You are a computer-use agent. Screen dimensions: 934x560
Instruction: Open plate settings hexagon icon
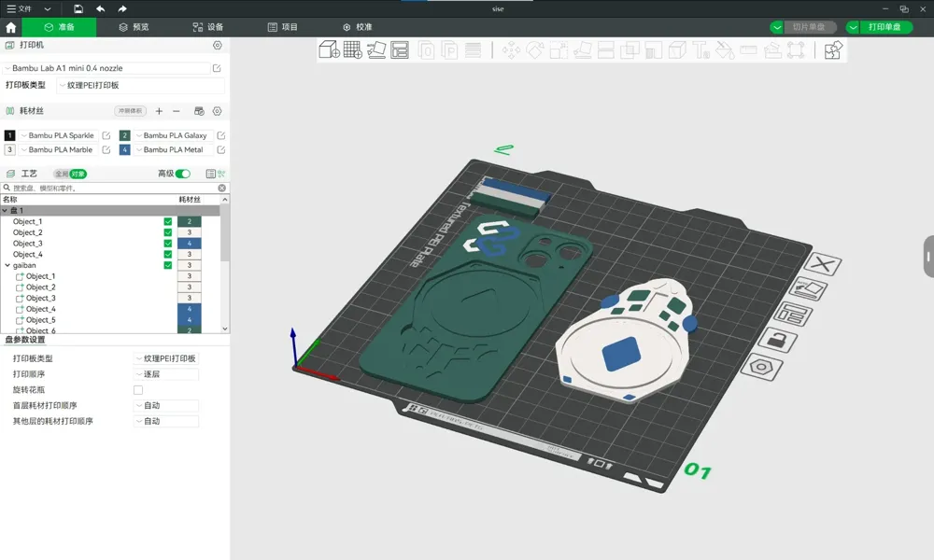coord(761,367)
